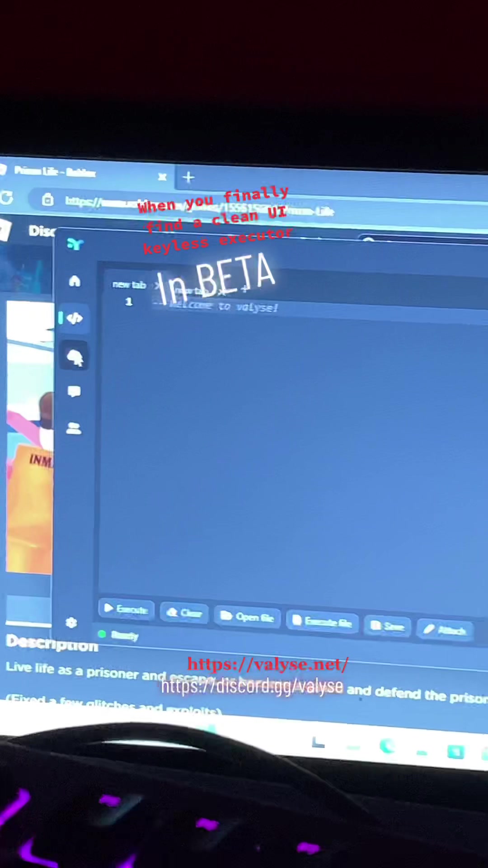Select the first "new tab" script tab
Image resolution: width=488 pixels, height=868 pixels.
tap(129, 284)
